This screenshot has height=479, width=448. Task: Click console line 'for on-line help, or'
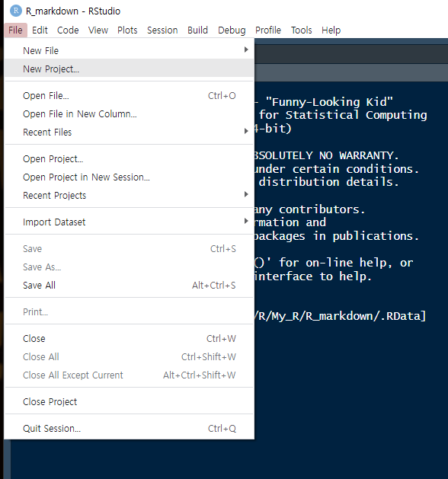point(346,263)
